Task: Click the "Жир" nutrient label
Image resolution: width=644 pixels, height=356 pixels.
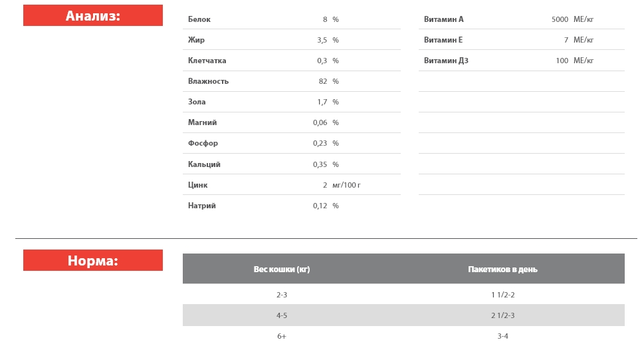Action: (x=196, y=40)
